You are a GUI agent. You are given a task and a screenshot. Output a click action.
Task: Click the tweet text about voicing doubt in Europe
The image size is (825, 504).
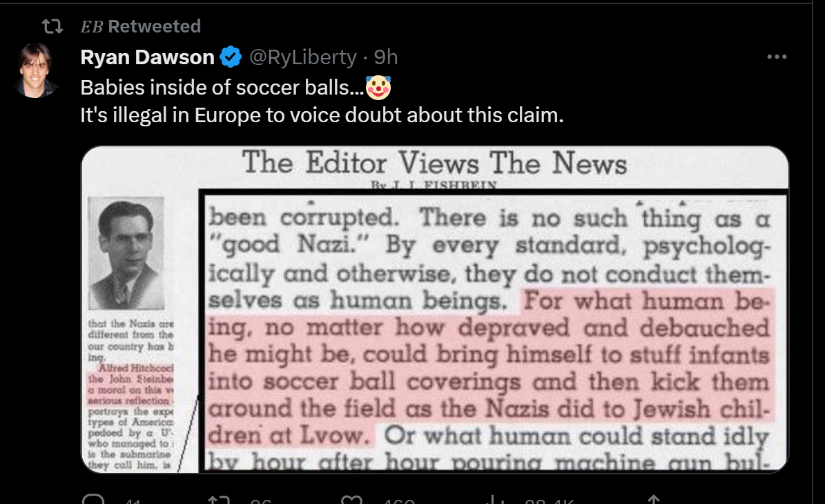pos(322,115)
